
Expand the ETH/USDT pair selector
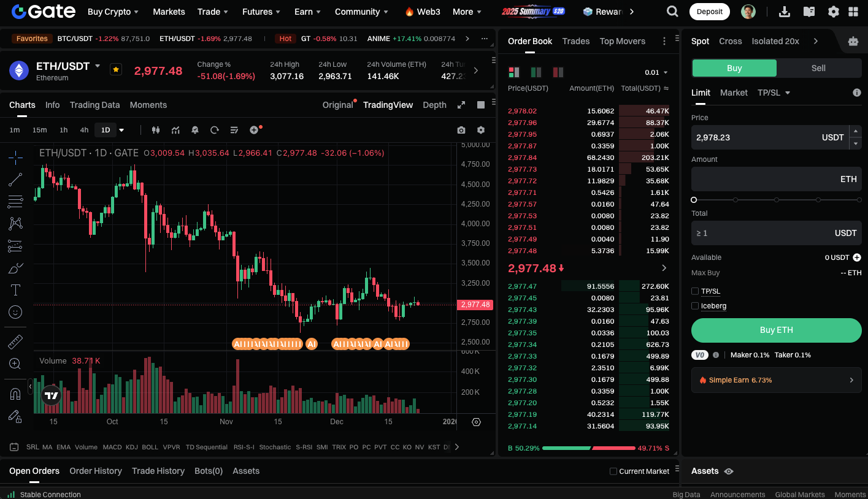point(98,66)
